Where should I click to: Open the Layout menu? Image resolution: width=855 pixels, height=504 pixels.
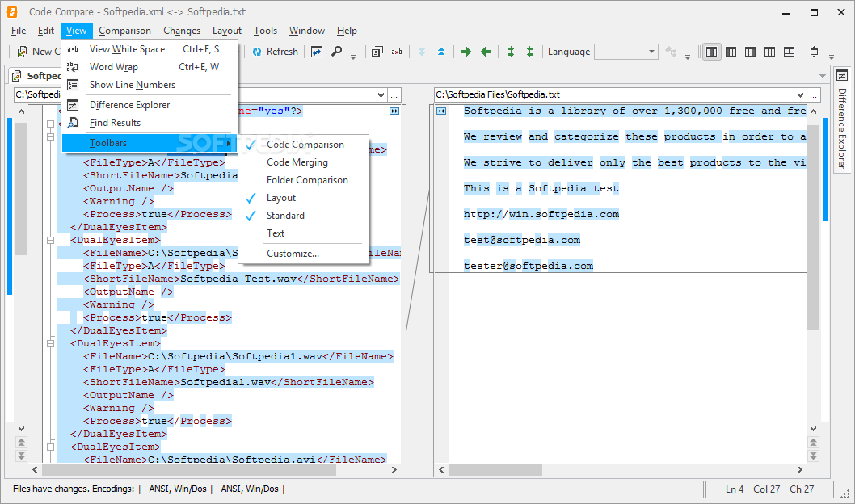coord(227,31)
